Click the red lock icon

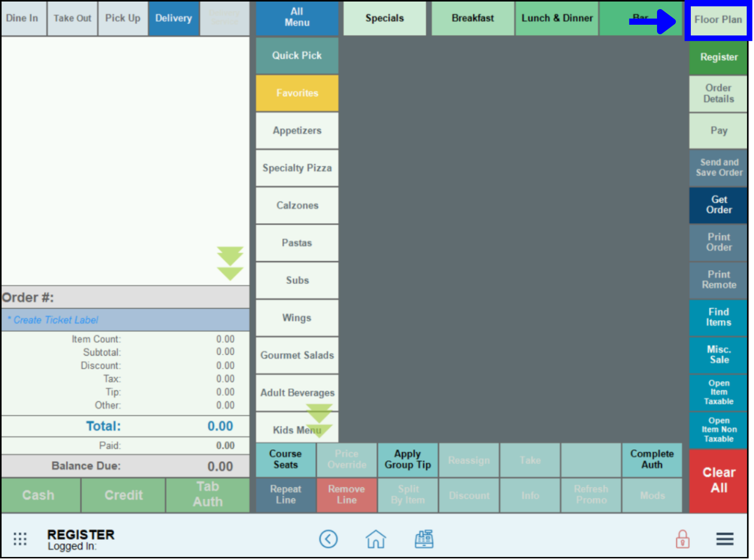click(x=682, y=539)
